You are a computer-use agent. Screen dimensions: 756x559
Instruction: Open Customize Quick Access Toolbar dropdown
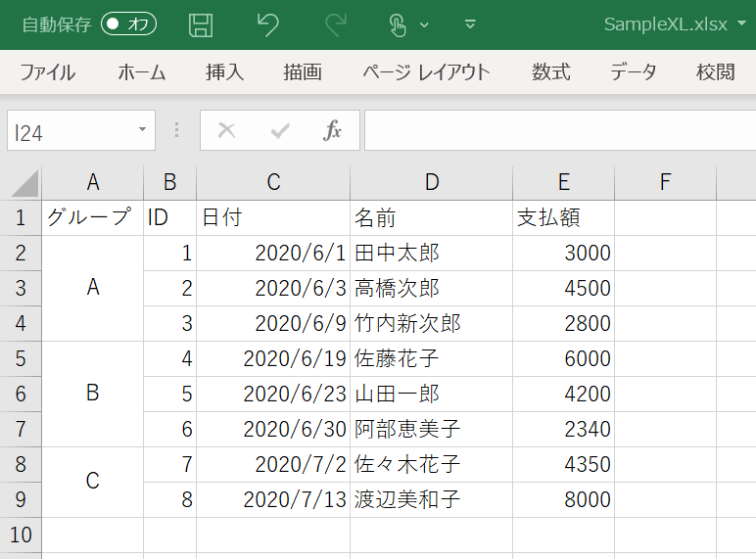click(470, 24)
